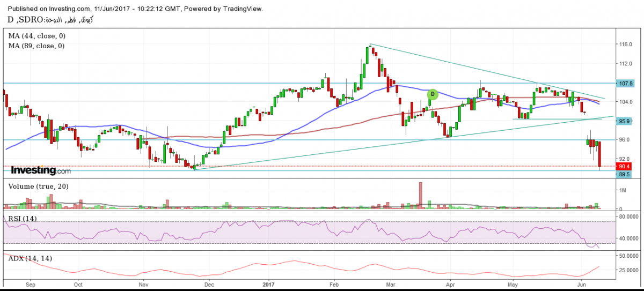Click the green D dividend marker
The width and height of the screenshot is (644, 291).
[433, 95]
